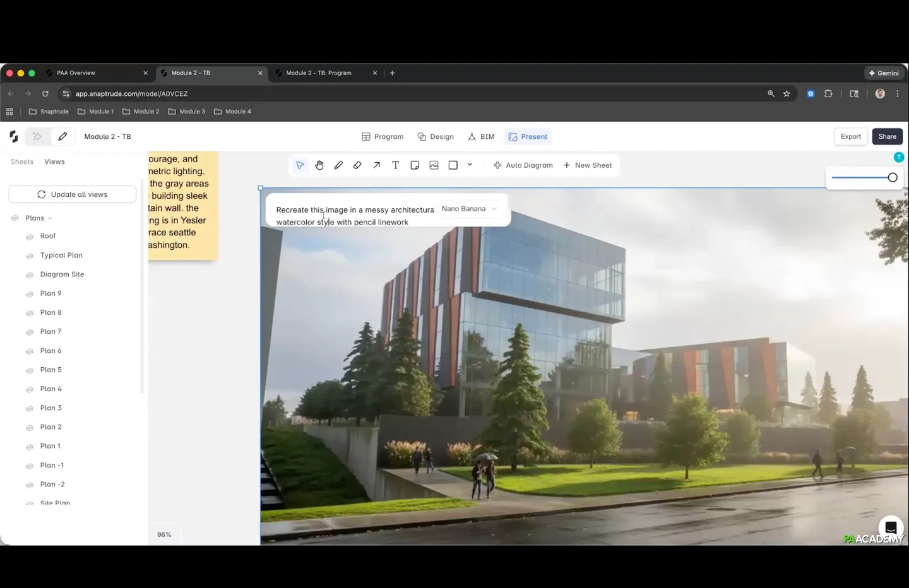Image resolution: width=909 pixels, height=588 pixels.
Task: Activate the text tool
Action: click(x=396, y=165)
